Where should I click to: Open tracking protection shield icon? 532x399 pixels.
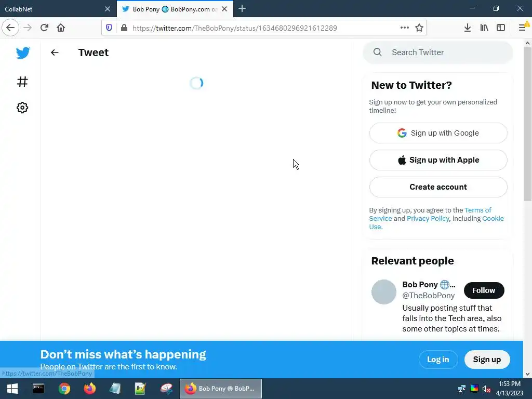click(x=109, y=28)
